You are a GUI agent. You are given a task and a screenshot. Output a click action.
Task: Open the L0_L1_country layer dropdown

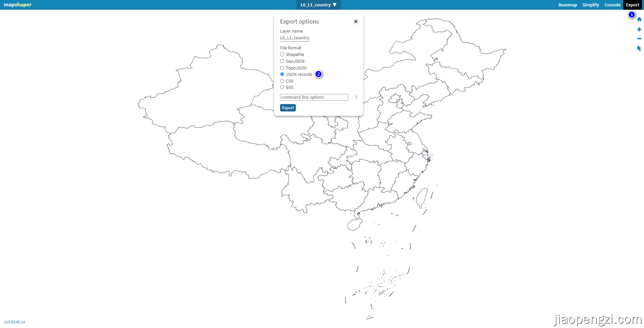(318, 5)
